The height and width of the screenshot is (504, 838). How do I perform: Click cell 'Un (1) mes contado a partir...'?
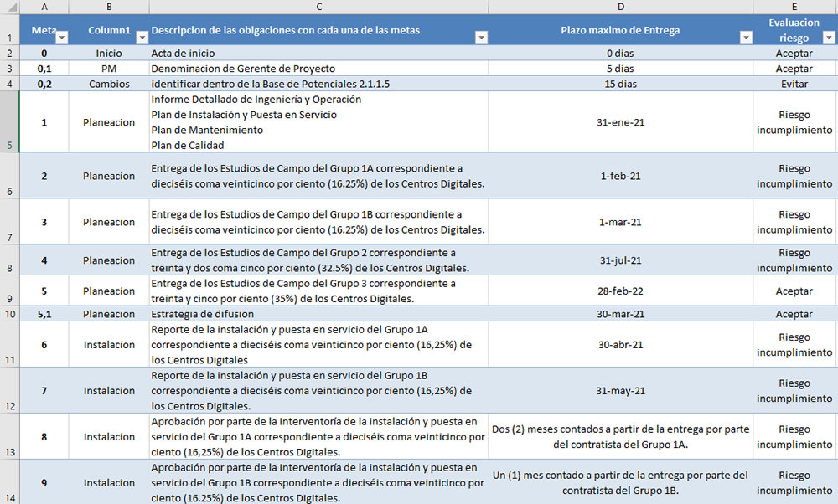click(x=620, y=482)
